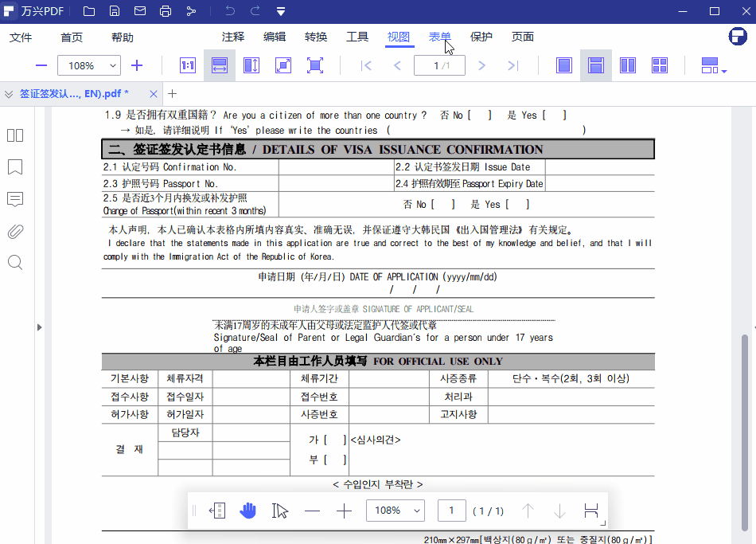This screenshot has width=756, height=544.
Task: Open the zoom percentage dropdown in the top toolbar
Action: click(88, 65)
